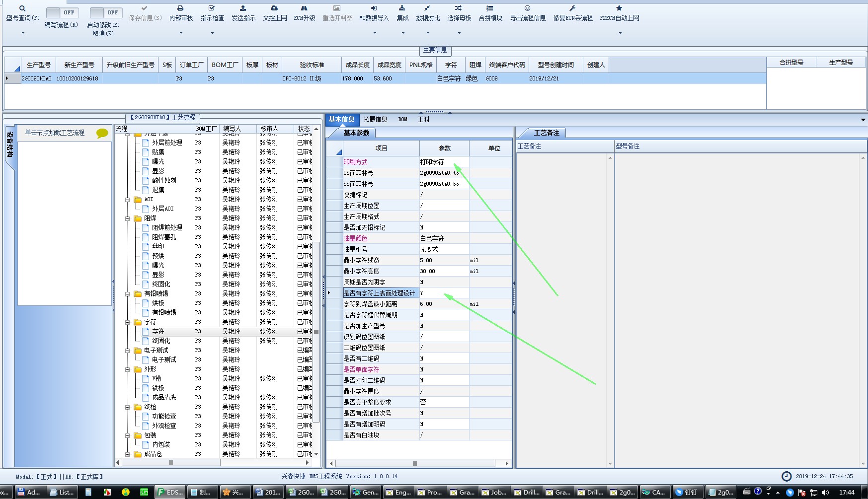Open 数据对比 compare tool
The width and height of the screenshot is (868, 499).
click(x=428, y=13)
